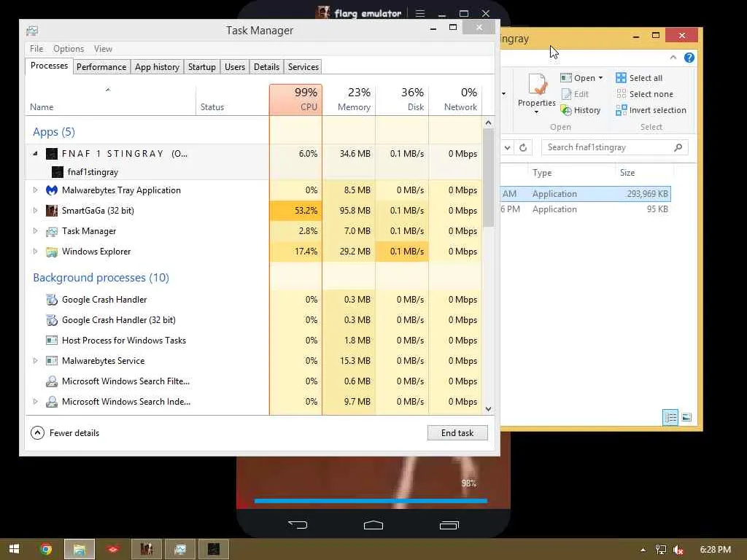The width and height of the screenshot is (747, 560).
Task: Expand the SmartGaGa (32 bit) row
Action: pyautogui.click(x=35, y=211)
